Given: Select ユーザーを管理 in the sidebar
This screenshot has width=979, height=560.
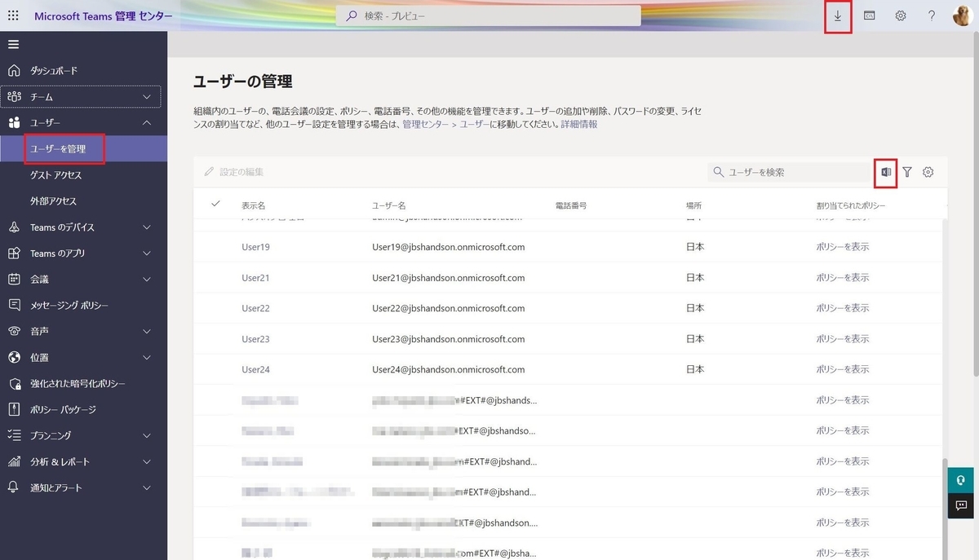Looking at the screenshot, I should click(x=57, y=149).
